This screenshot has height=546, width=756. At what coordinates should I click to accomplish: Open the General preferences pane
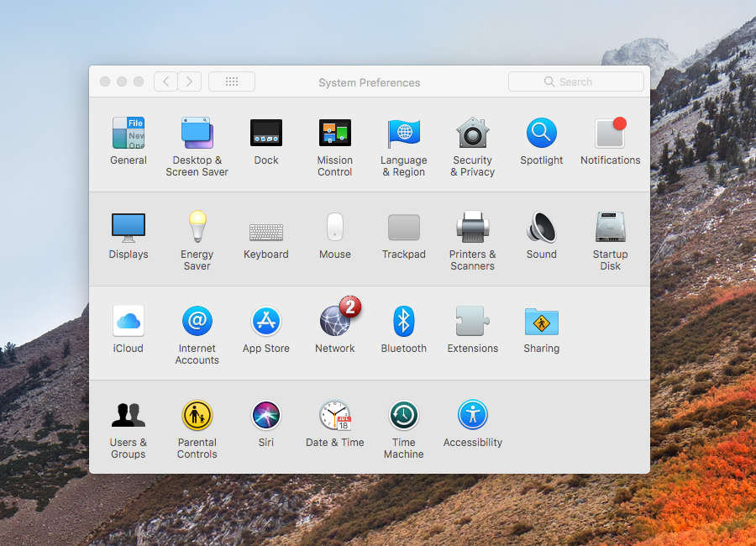[129, 133]
